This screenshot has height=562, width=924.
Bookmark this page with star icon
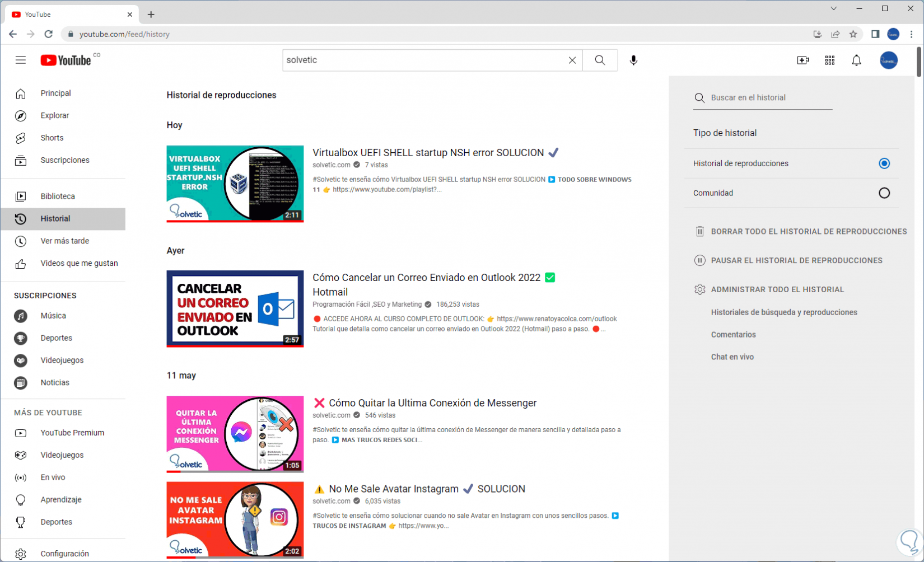coord(853,34)
